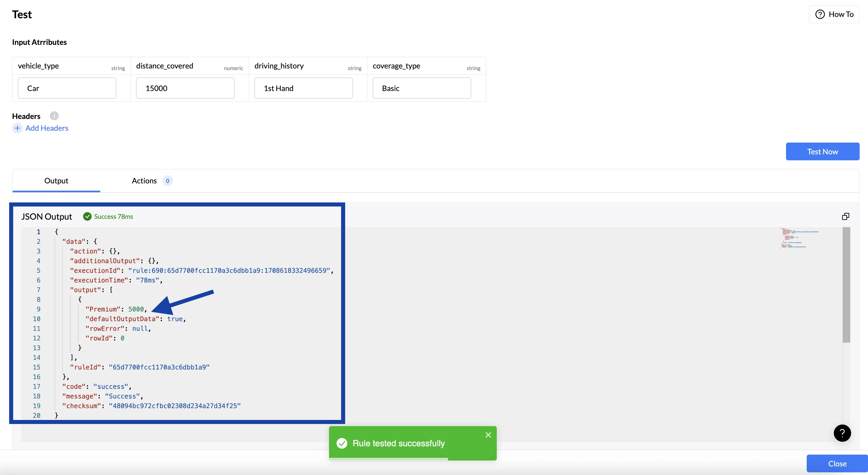Viewport: 868px width, 475px height.
Task: Select the Output tab
Action: tap(56, 181)
